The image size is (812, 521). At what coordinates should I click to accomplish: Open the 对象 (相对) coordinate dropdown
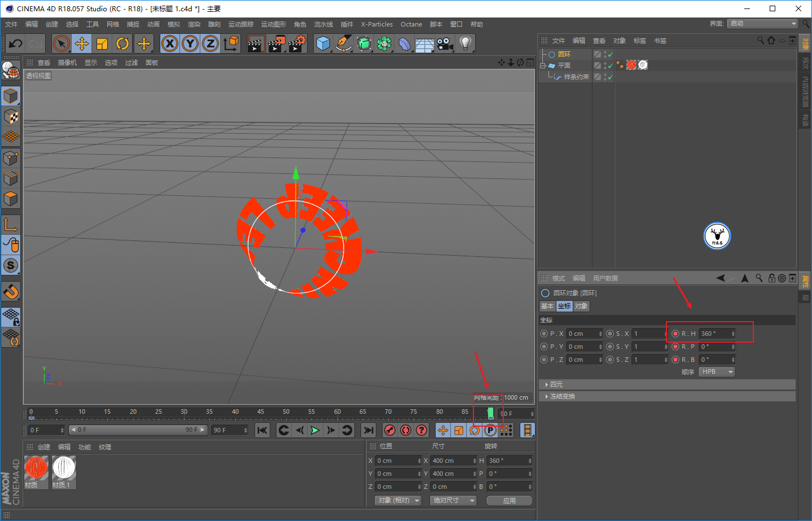click(x=398, y=501)
